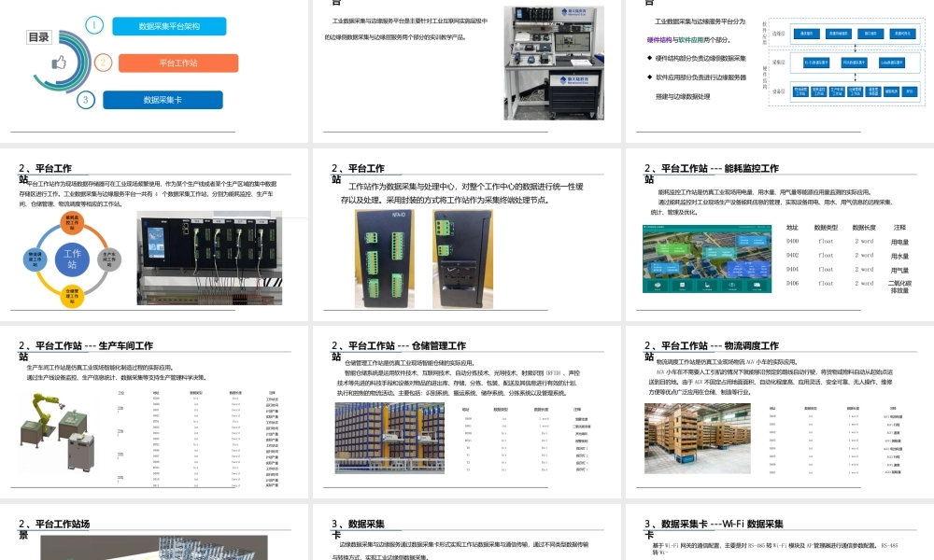Select the yellow robot arm illustration
This screenshot has height=560, width=934.
point(58,433)
